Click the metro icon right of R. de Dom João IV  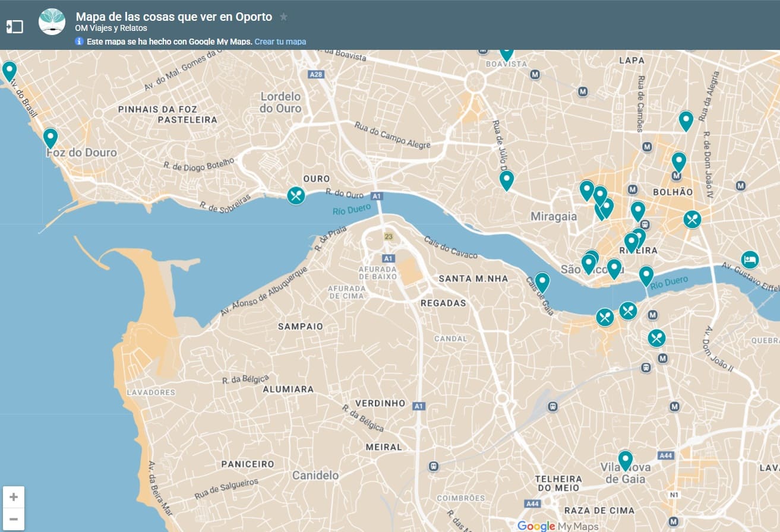pos(741,186)
